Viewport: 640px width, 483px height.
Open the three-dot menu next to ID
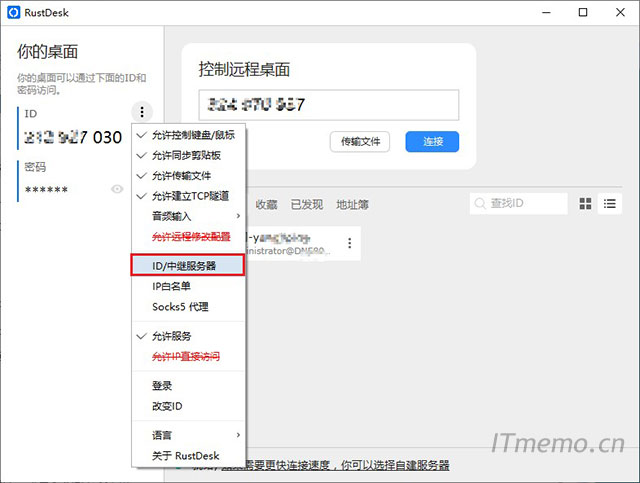(142, 112)
